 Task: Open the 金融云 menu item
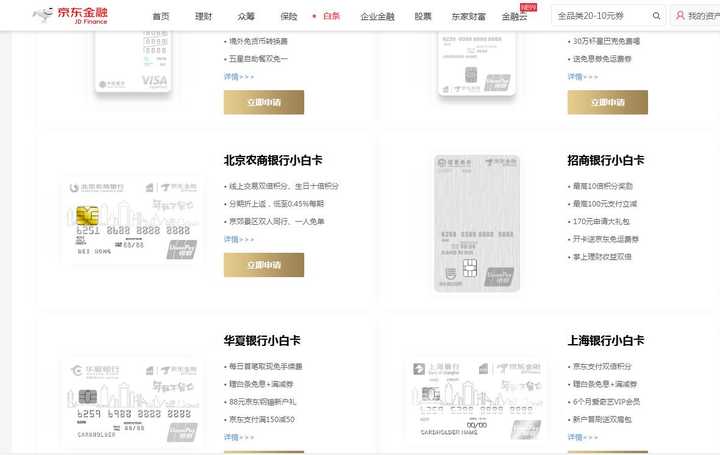pyautogui.click(x=514, y=17)
